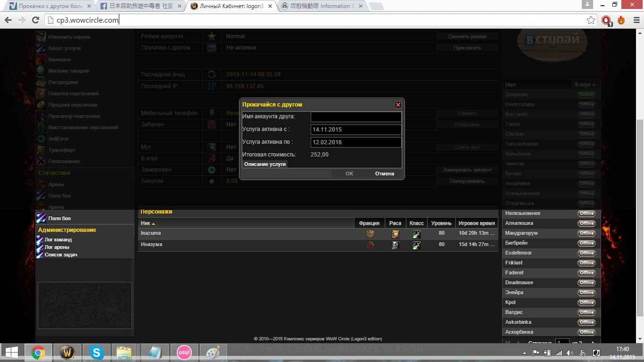Click the star icon in Режим аккаунта row
Screen dimensions: 644x362
[212, 36]
